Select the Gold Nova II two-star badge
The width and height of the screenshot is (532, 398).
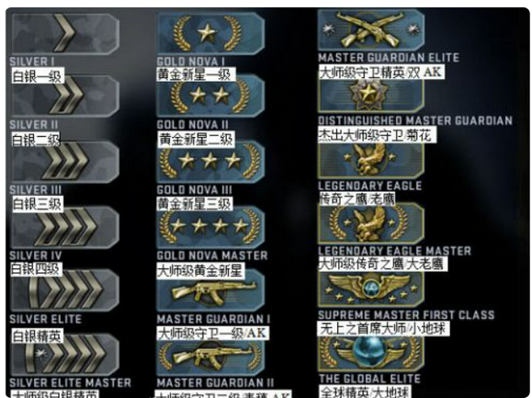click(210, 96)
